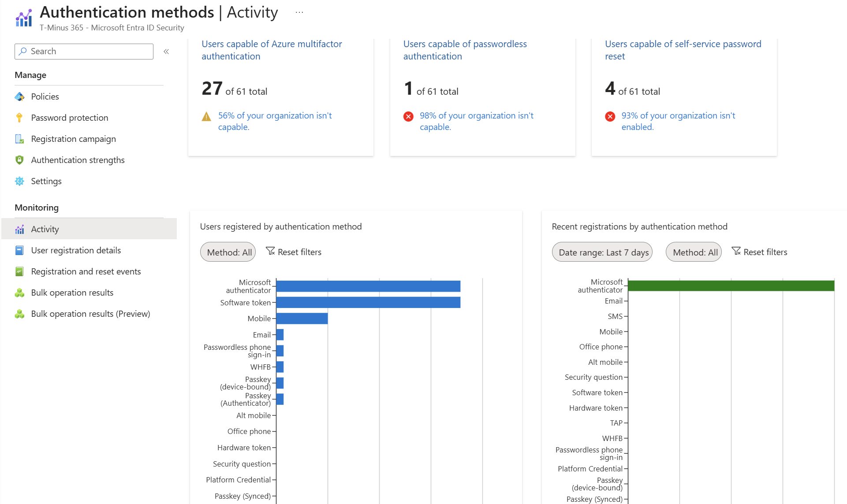Click the Authentication strengths shield icon

(x=19, y=160)
